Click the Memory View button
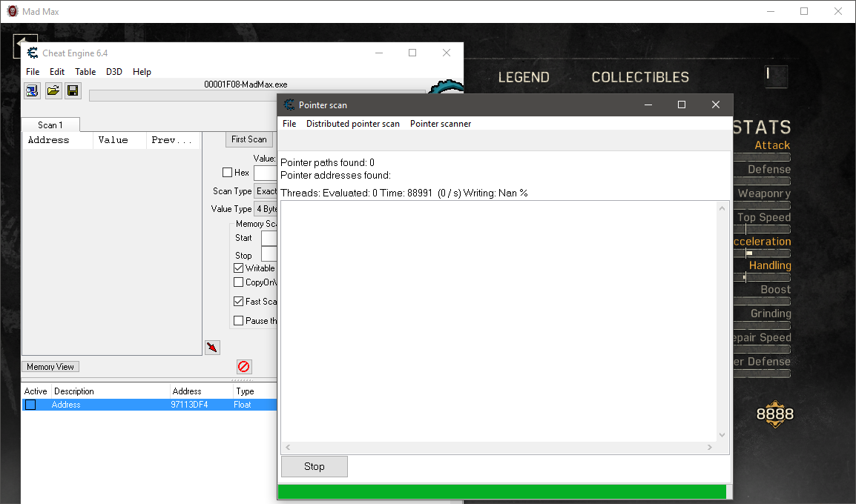 click(x=50, y=367)
